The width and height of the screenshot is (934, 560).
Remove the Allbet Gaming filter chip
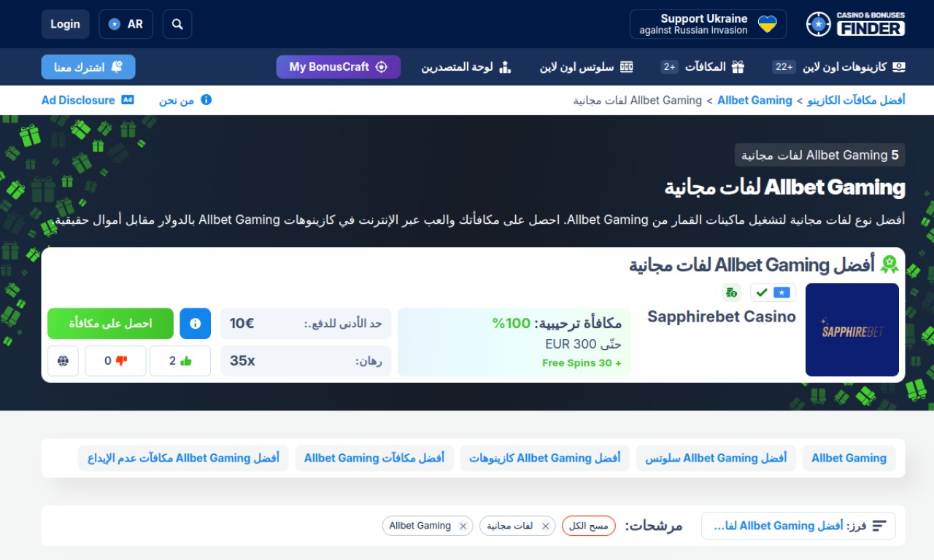click(463, 526)
